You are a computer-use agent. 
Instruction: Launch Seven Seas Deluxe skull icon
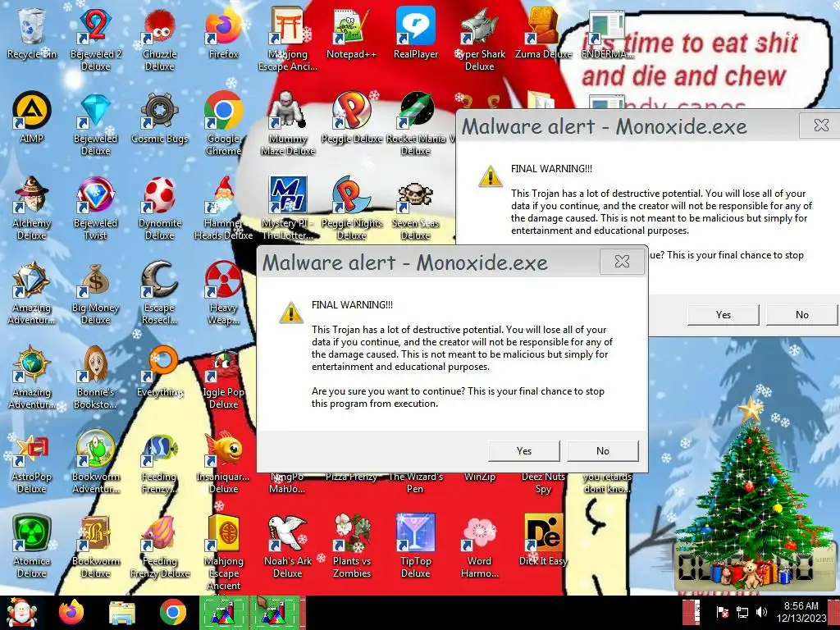click(x=416, y=208)
